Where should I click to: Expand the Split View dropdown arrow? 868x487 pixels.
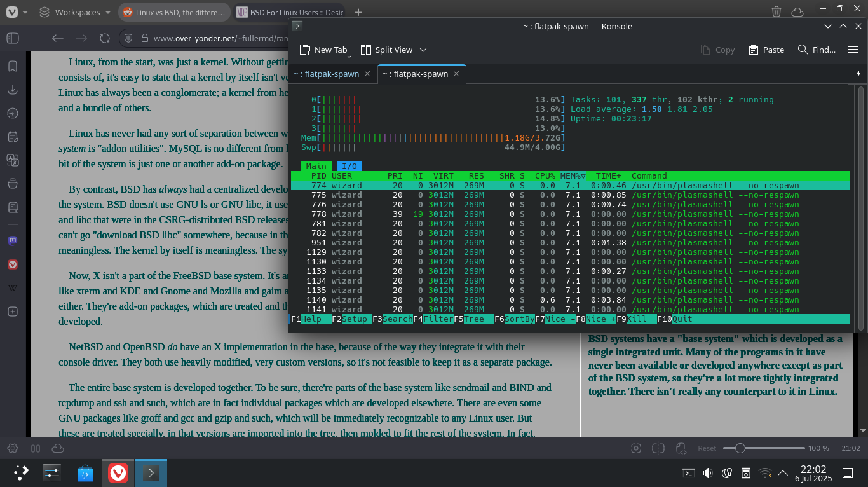(x=423, y=50)
